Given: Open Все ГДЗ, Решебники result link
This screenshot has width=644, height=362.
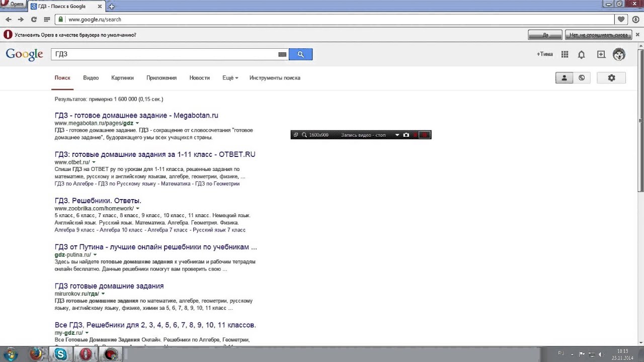Looking at the screenshot, I should pyautogui.click(x=155, y=325).
